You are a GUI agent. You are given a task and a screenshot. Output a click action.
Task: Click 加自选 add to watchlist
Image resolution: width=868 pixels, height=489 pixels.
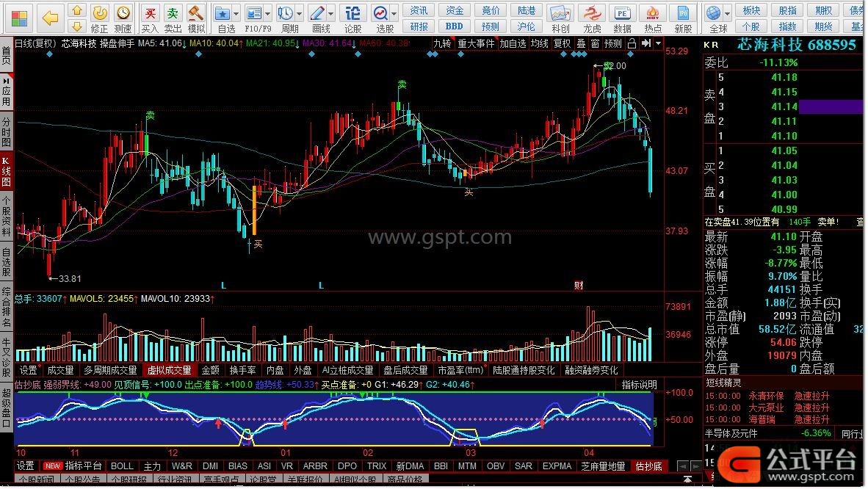click(x=513, y=43)
